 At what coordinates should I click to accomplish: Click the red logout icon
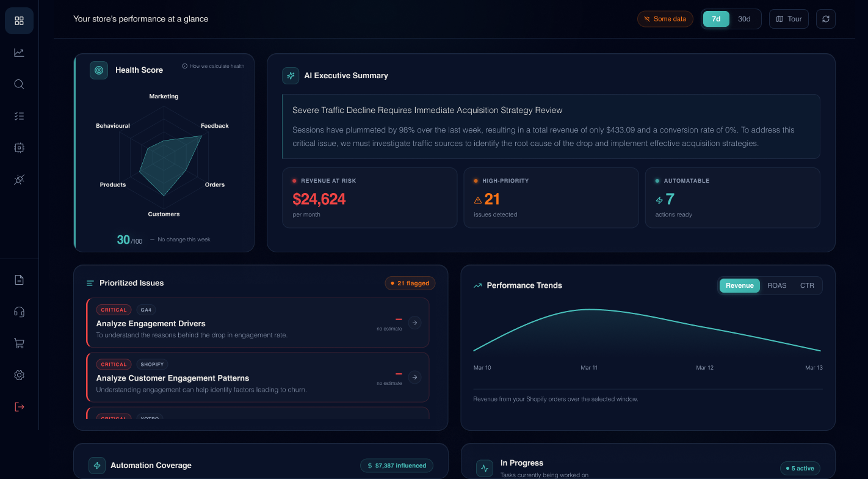(19, 407)
